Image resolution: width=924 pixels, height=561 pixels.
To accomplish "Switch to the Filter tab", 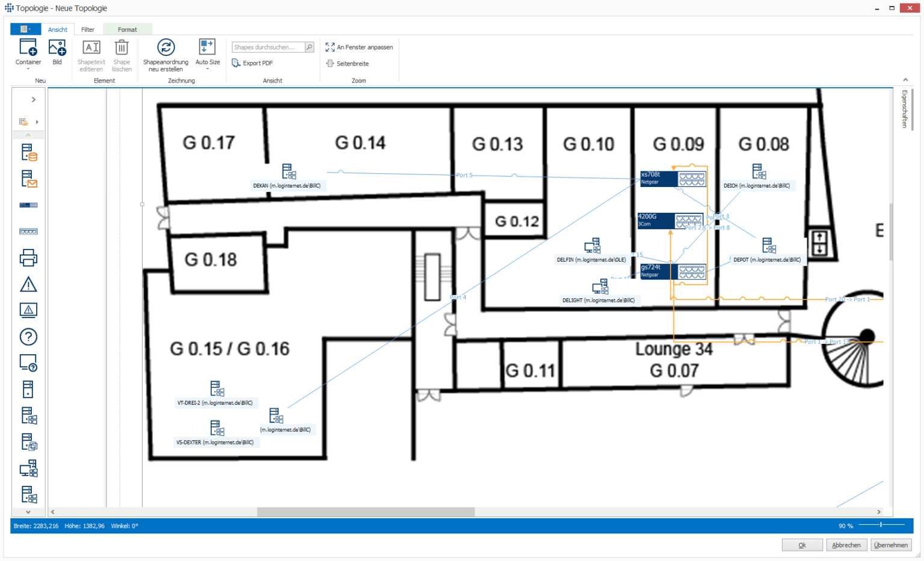I will pyautogui.click(x=88, y=29).
